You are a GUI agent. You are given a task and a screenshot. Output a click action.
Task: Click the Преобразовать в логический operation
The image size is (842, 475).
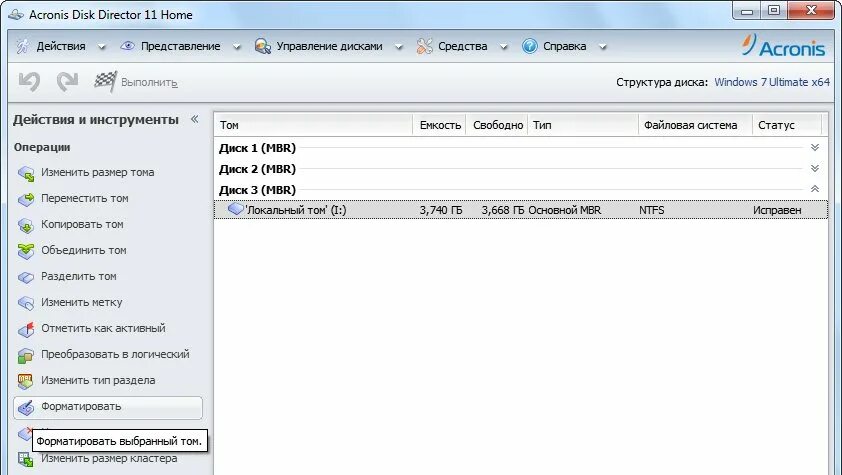pyautogui.click(x=115, y=354)
